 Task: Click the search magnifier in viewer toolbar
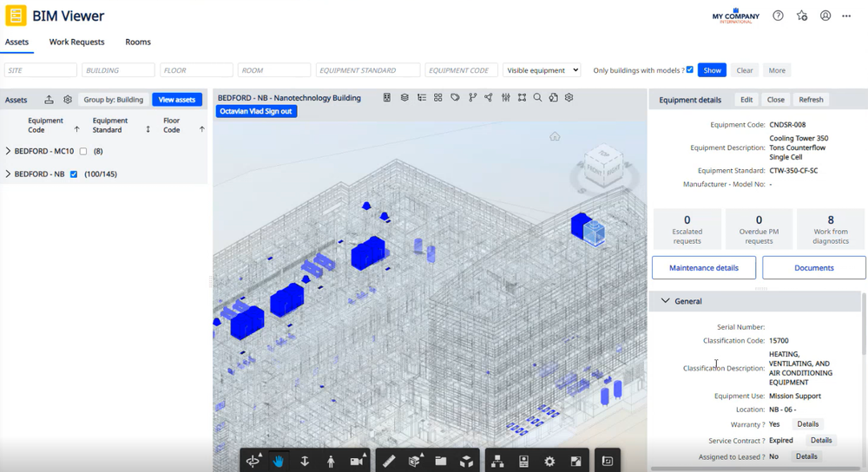537,98
